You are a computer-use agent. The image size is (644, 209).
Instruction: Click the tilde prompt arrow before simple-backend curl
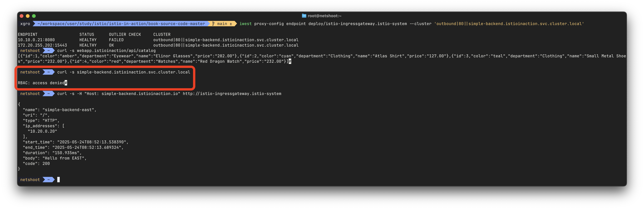click(x=48, y=72)
